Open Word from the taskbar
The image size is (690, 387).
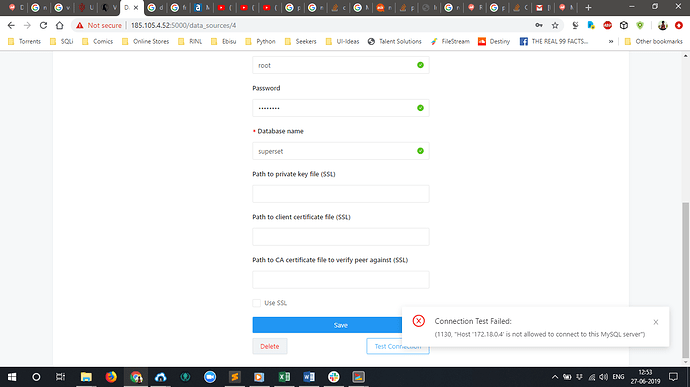tap(309, 377)
